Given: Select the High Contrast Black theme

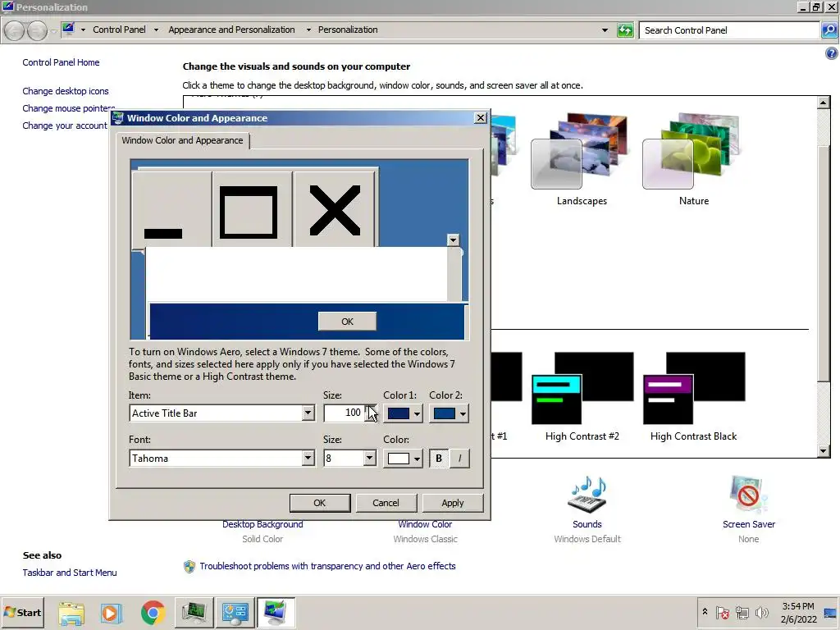Looking at the screenshot, I should (x=693, y=396).
